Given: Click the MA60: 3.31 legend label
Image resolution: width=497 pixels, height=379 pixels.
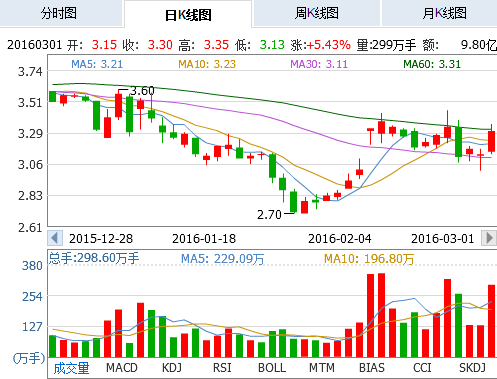Looking at the screenshot, I should pyautogui.click(x=432, y=64).
